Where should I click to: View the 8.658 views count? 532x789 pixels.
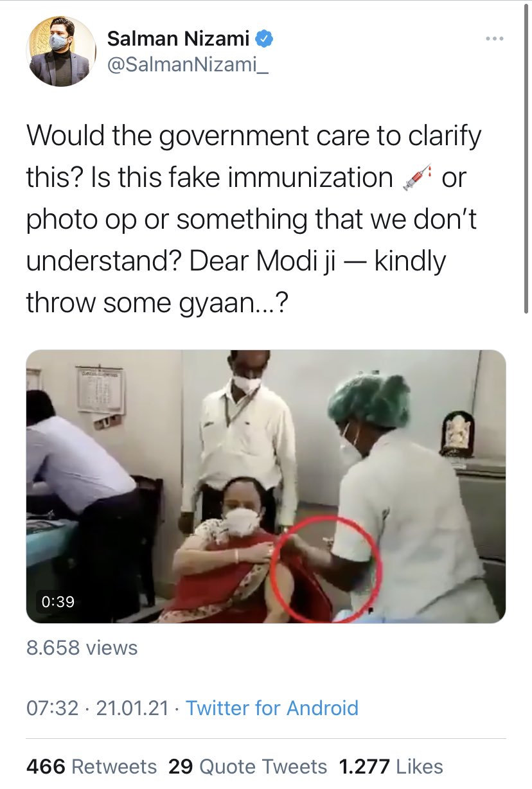(x=82, y=648)
